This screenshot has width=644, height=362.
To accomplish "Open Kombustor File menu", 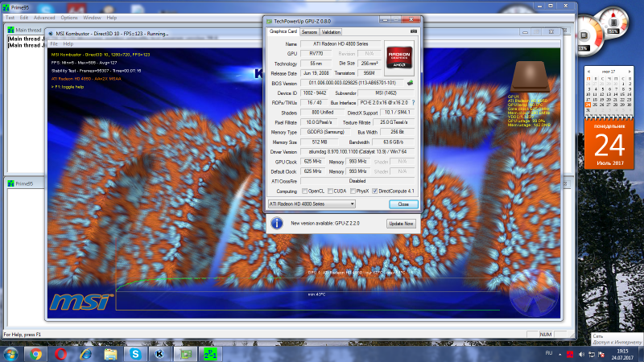I will pyautogui.click(x=54, y=44).
